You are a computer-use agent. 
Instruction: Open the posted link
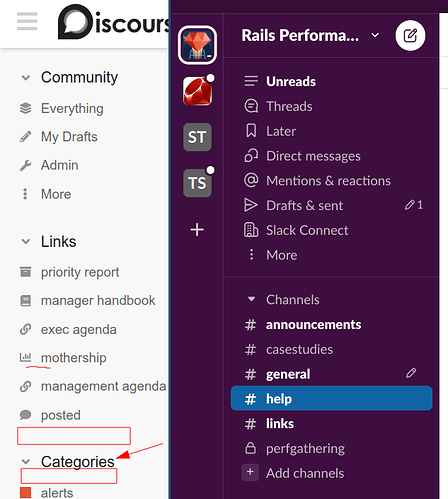tap(61, 416)
